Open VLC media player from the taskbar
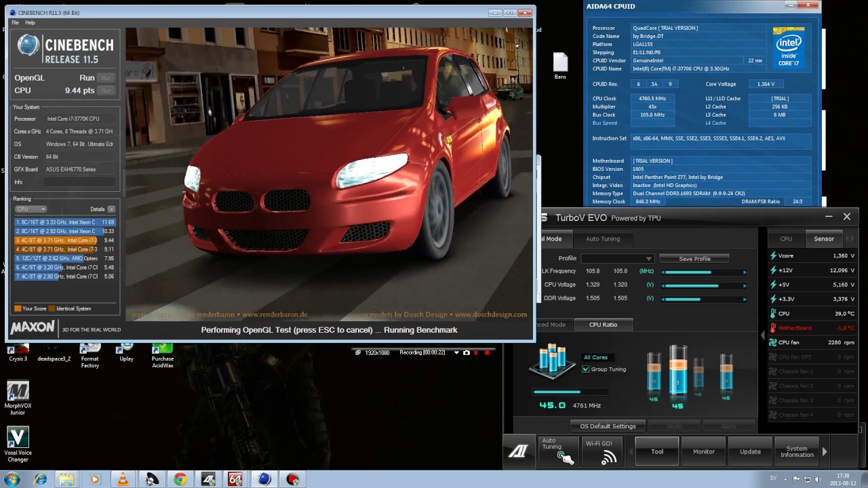The width and height of the screenshot is (868, 488). [123, 479]
